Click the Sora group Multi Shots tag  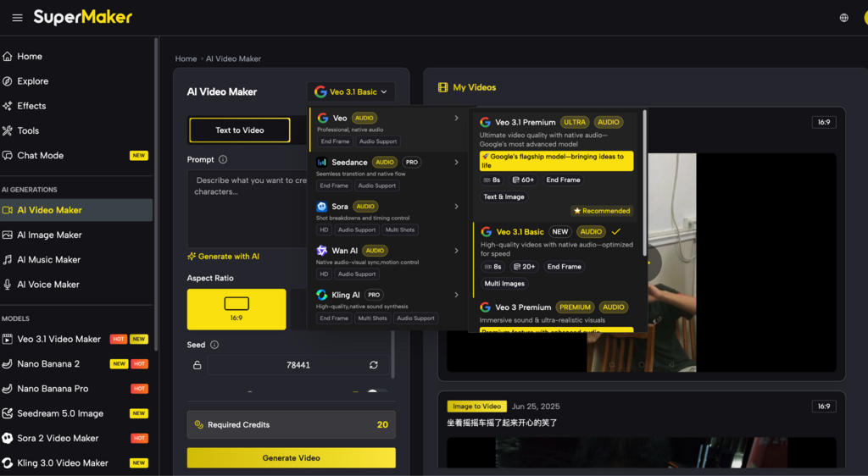pos(400,230)
